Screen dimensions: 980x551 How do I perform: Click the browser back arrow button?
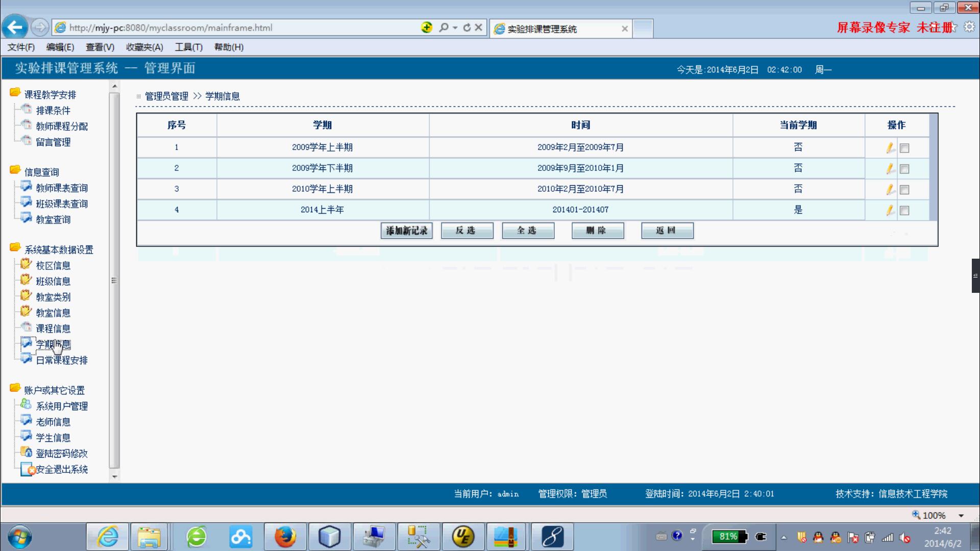pos(15,28)
